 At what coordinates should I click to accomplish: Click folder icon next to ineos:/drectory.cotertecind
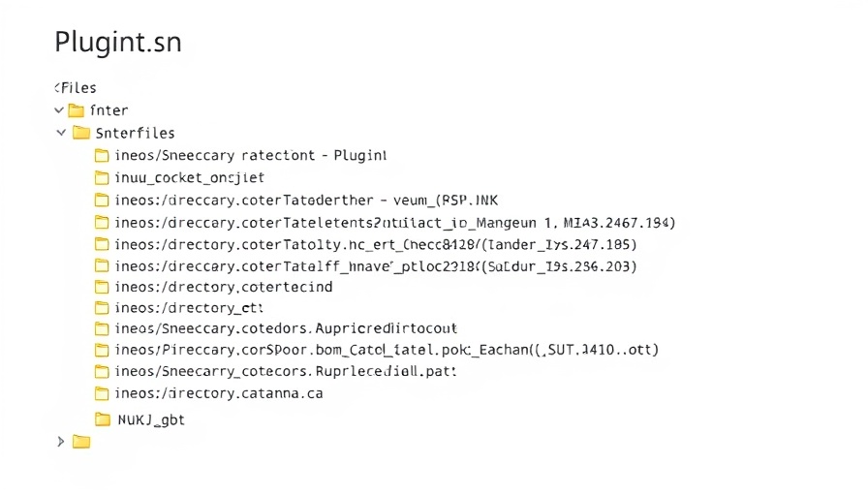coord(102,287)
